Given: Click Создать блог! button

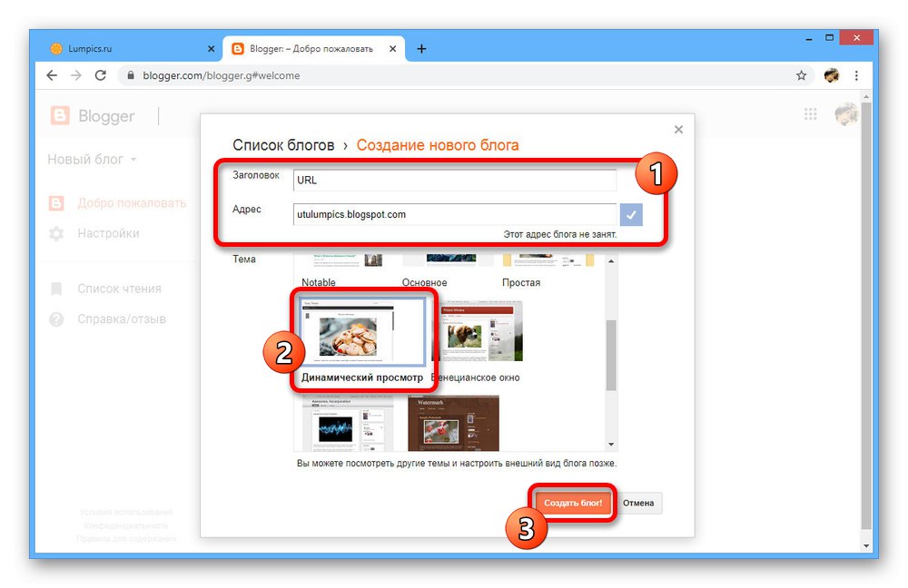Looking at the screenshot, I should (573, 503).
